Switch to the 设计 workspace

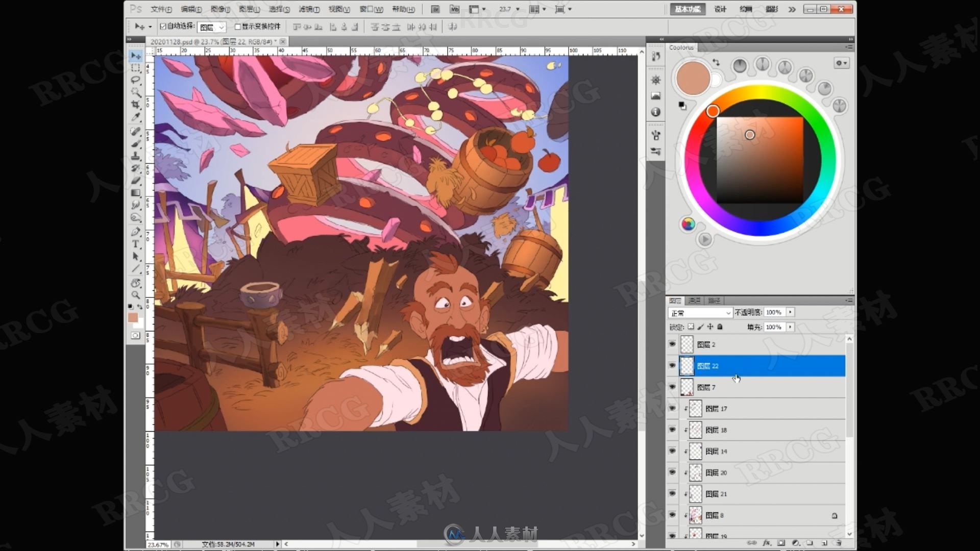click(x=720, y=9)
